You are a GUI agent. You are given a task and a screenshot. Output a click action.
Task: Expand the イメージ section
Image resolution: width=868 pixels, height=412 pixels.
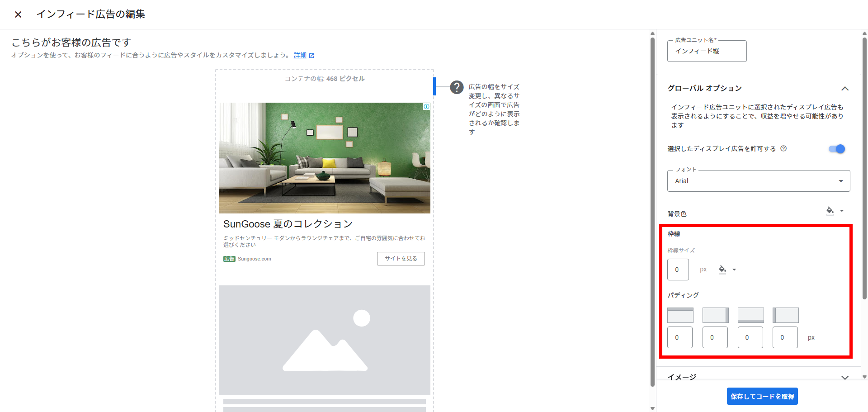click(x=844, y=377)
